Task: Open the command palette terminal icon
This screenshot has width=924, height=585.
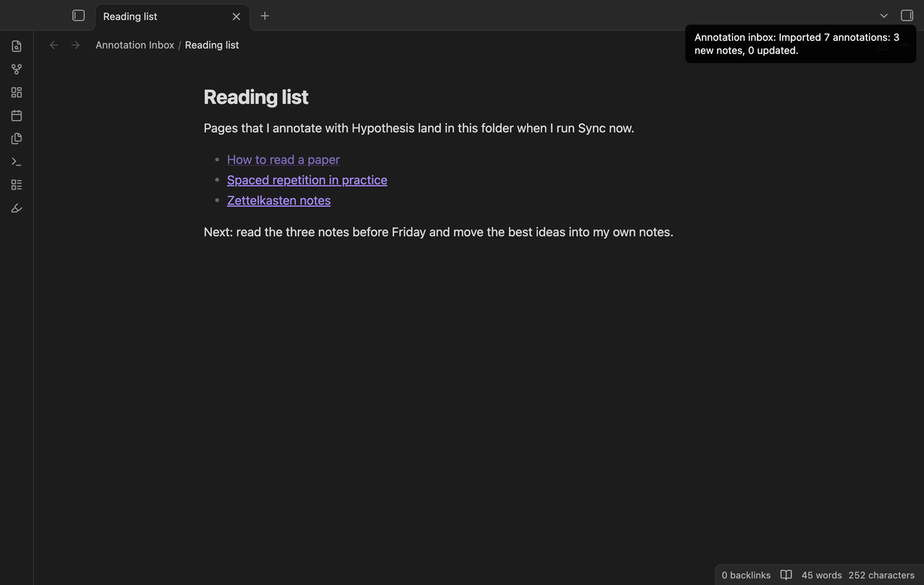Action: (x=16, y=162)
